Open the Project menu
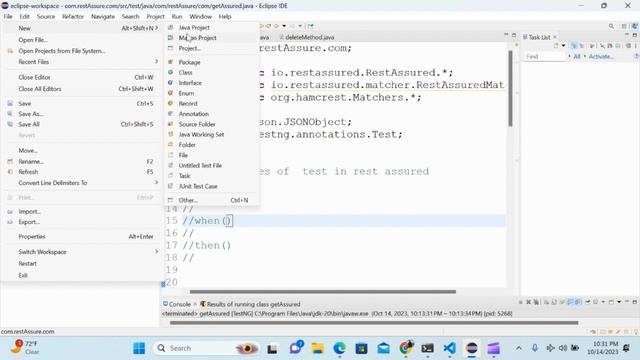The height and width of the screenshot is (360, 640). point(156,16)
